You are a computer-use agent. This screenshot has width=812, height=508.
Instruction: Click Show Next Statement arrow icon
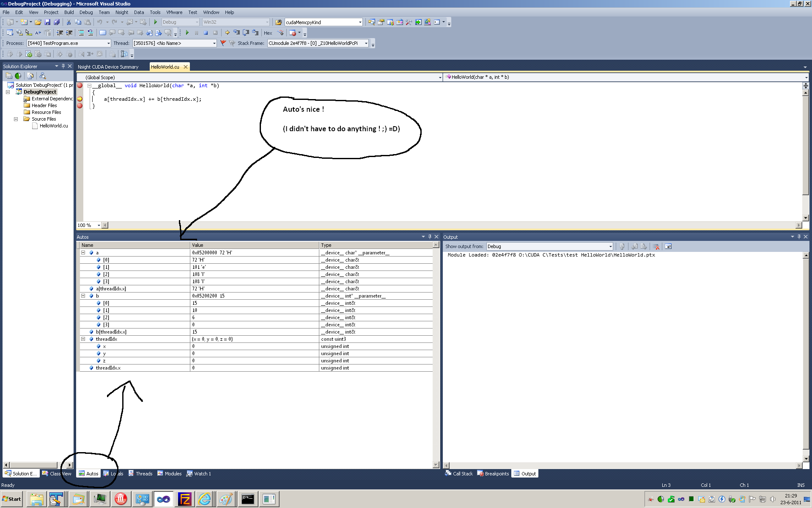(x=228, y=33)
